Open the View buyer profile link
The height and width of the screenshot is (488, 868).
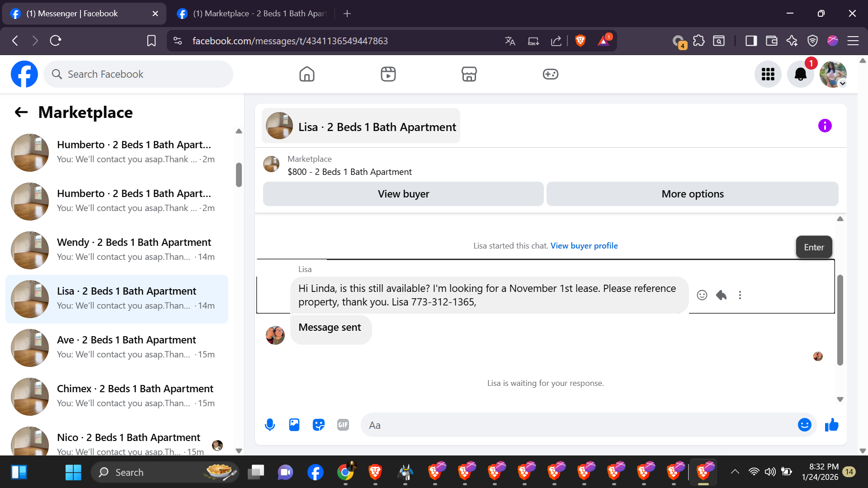(x=584, y=246)
